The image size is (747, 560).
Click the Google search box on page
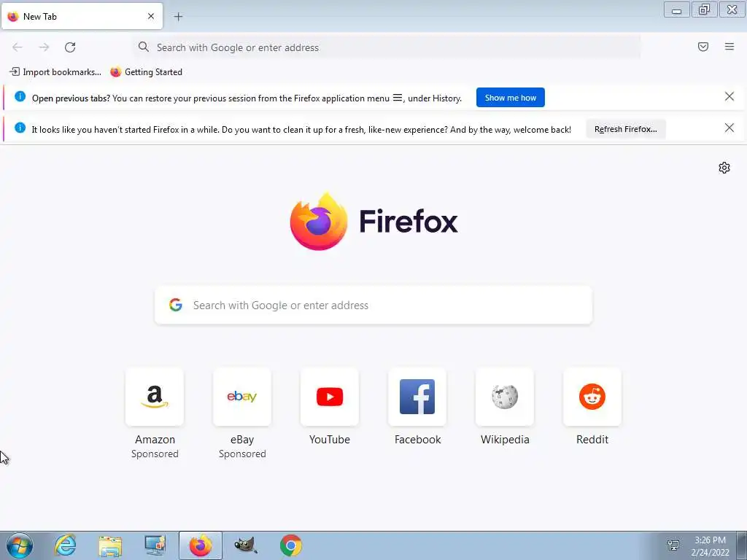point(373,306)
